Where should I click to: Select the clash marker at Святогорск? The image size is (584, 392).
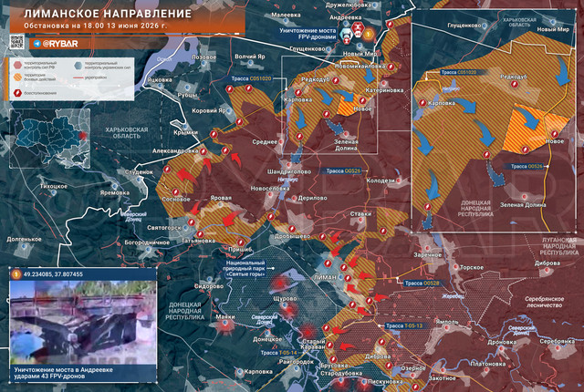(191, 222)
